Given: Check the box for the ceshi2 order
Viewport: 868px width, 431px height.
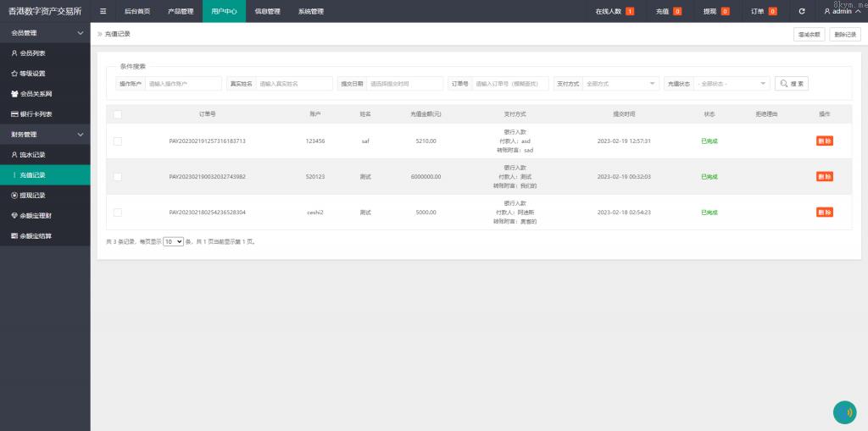Looking at the screenshot, I should point(118,213).
